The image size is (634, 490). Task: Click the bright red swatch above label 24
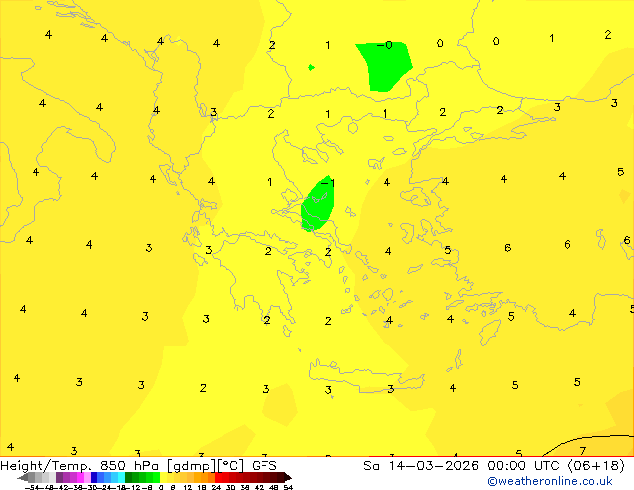point(218,477)
